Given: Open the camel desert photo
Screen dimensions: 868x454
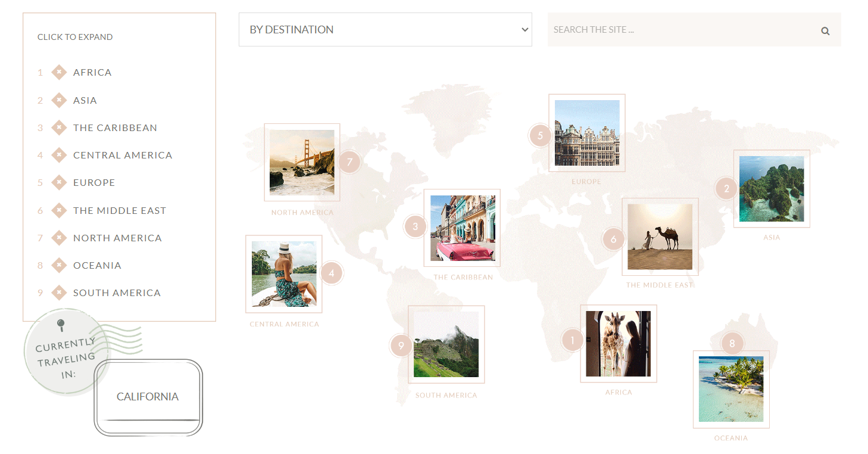Looking at the screenshot, I should (660, 237).
